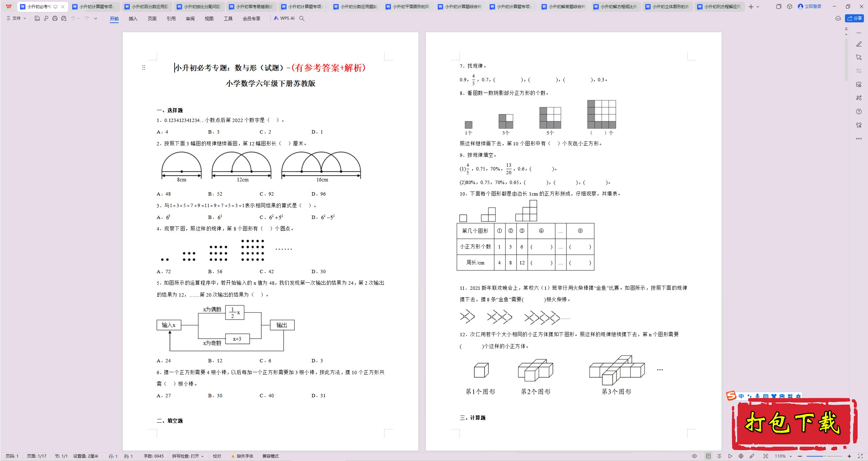This screenshot has height=461, width=868.
Task: Click the screen display icon on active tab
Action: click(56, 6)
